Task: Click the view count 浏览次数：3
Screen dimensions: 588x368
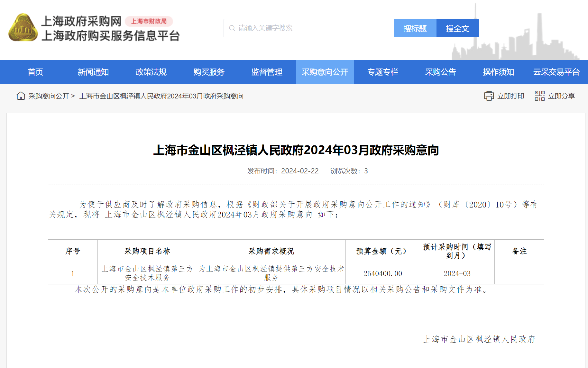Action: pos(349,171)
